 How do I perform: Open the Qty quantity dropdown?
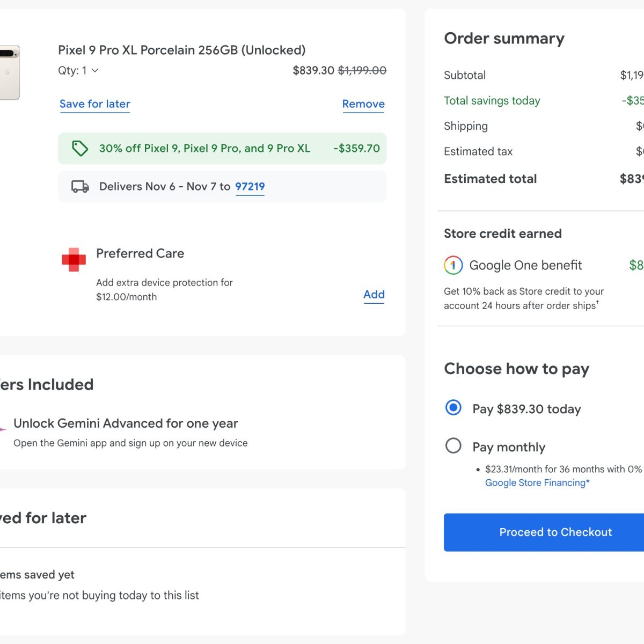pos(79,70)
